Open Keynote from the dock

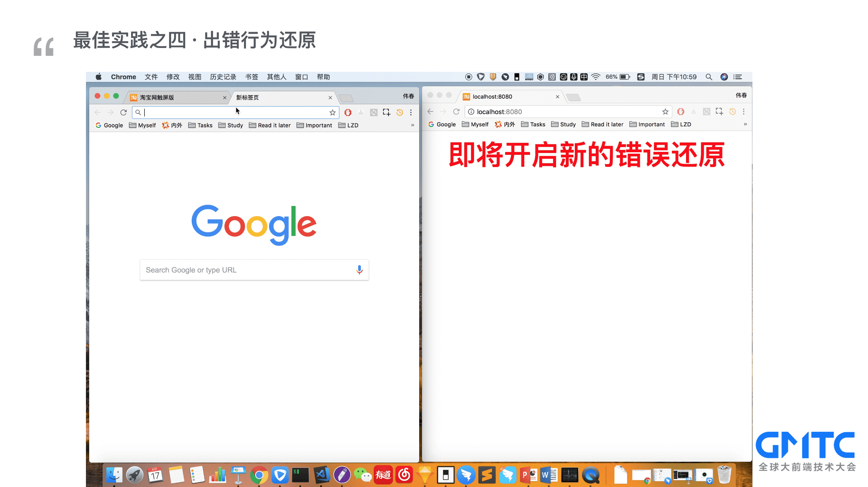tap(238, 475)
